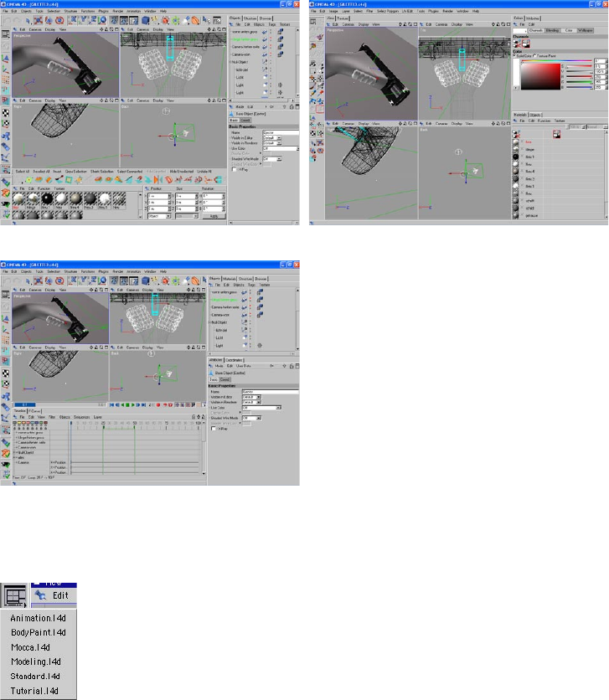Toggle attribute manager lock in material-balls window
The height and width of the screenshot is (700, 609).
click(292, 107)
